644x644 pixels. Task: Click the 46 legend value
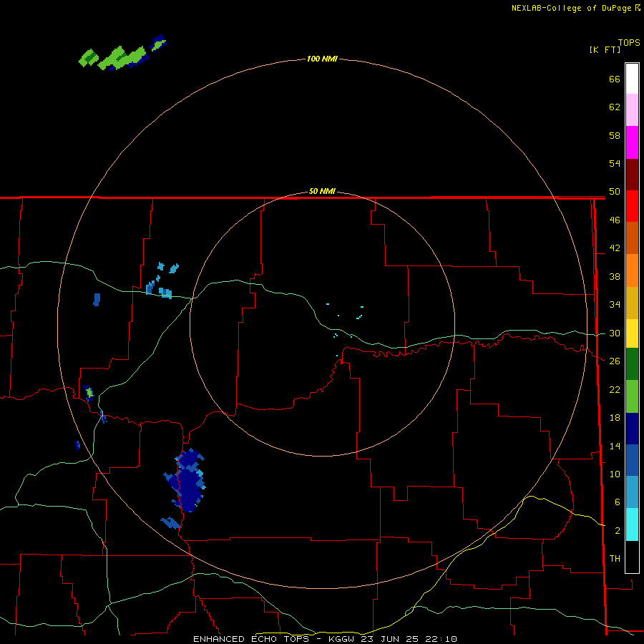615,220
